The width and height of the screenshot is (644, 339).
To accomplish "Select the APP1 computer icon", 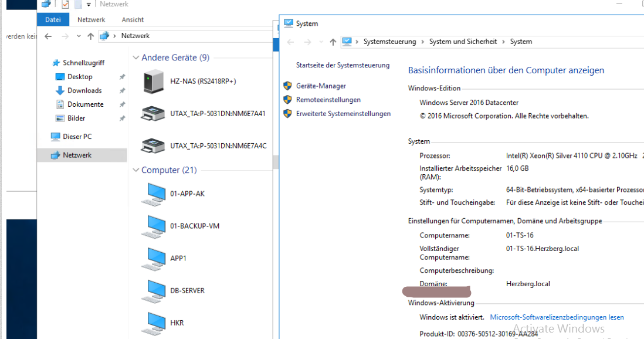I will 153,259.
